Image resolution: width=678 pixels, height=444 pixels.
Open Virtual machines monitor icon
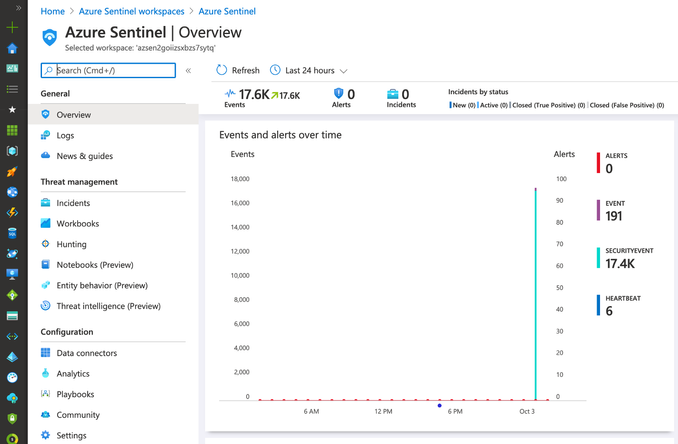coord(12,274)
